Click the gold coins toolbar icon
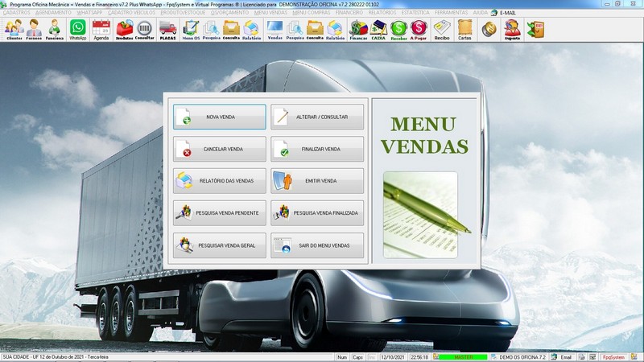644x362 pixels. pyautogui.click(x=489, y=30)
